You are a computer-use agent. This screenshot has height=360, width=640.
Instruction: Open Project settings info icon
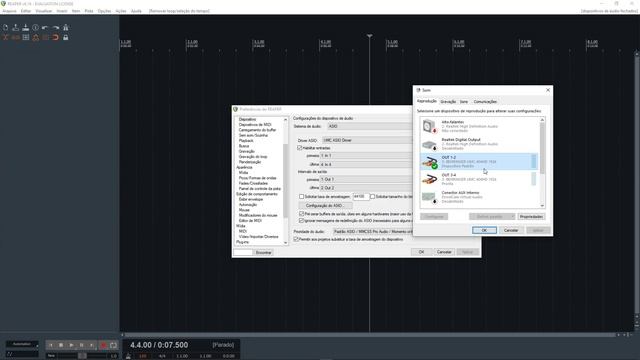click(x=36, y=27)
